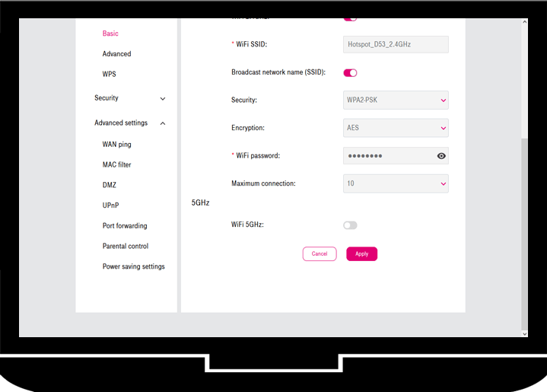Click the page's vertical scrollbar down arrow
547x392 pixels.
tap(524, 333)
